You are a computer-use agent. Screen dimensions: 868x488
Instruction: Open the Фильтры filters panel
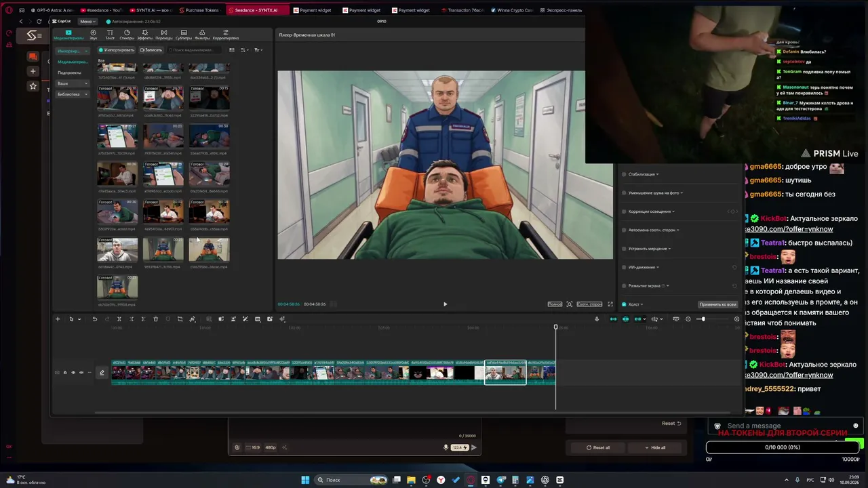click(x=202, y=35)
